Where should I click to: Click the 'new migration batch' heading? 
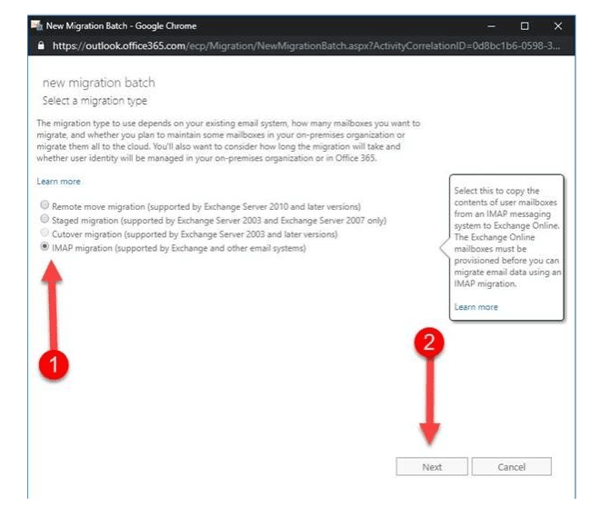pyautogui.click(x=99, y=82)
